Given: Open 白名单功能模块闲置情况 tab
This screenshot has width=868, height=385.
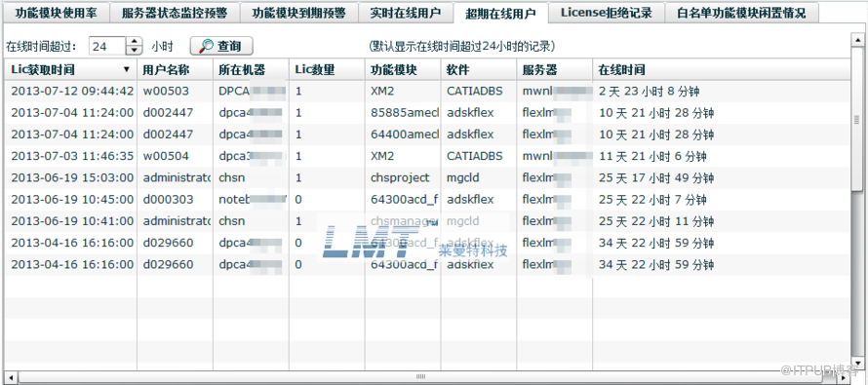Looking at the screenshot, I should pyautogui.click(x=740, y=12).
